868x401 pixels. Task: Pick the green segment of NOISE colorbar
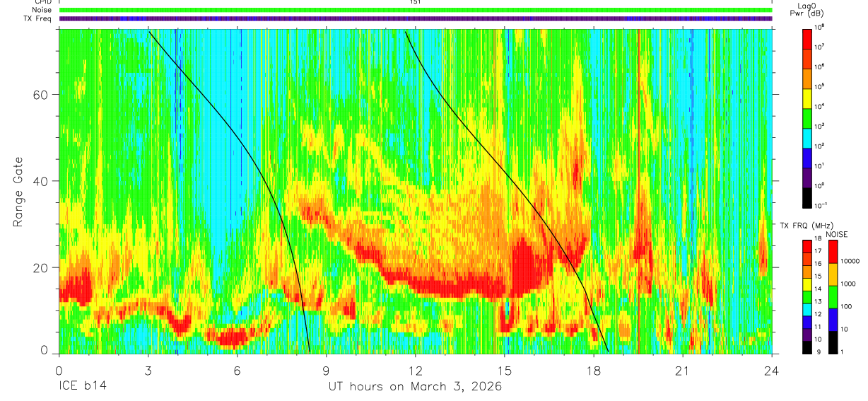click(833, 296)
